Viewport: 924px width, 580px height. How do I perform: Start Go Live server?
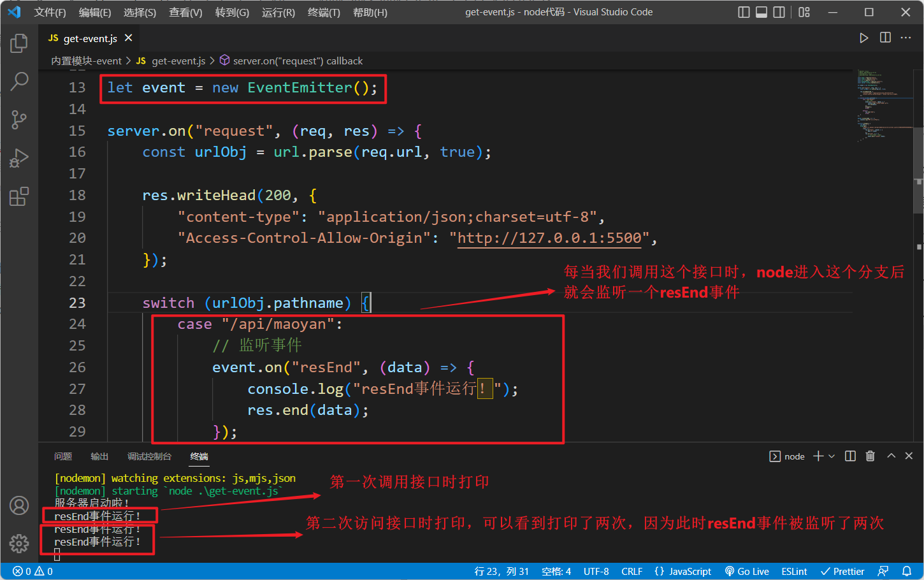747,572
